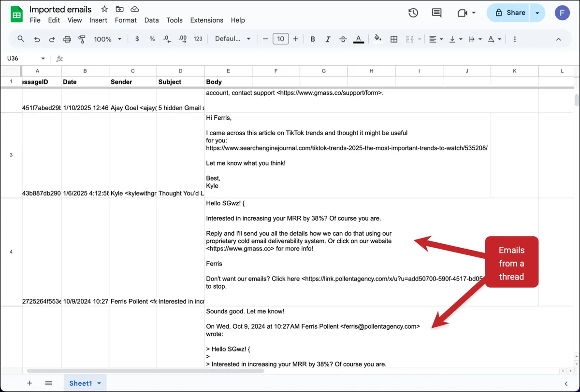
Task: Click the font size field showing 10
Action: (x=281, y=39)
